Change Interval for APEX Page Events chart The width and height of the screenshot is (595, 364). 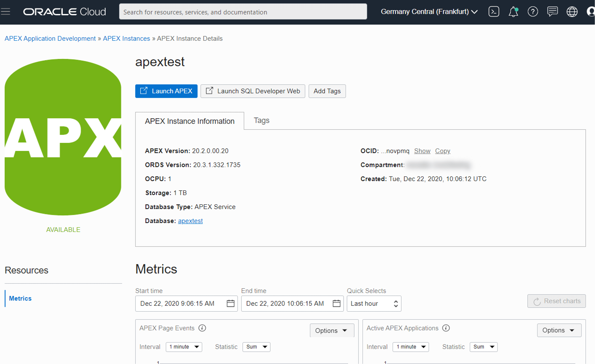[x=184, y=347]
